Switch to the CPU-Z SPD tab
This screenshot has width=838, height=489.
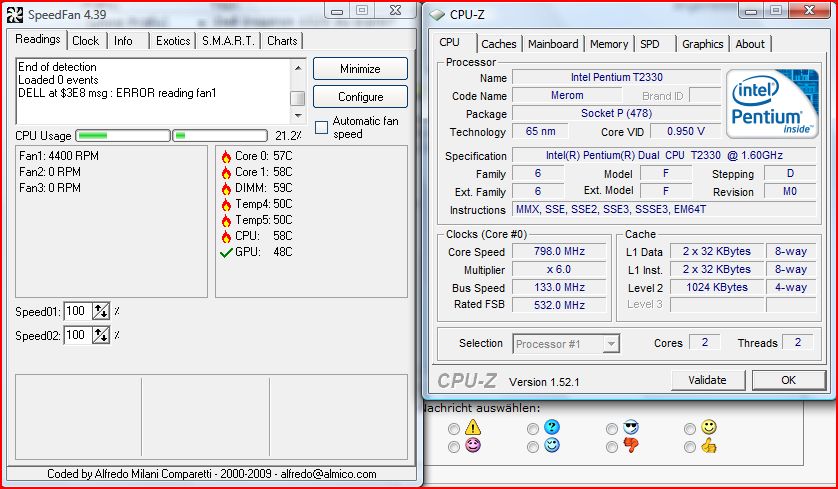point(650,44)
